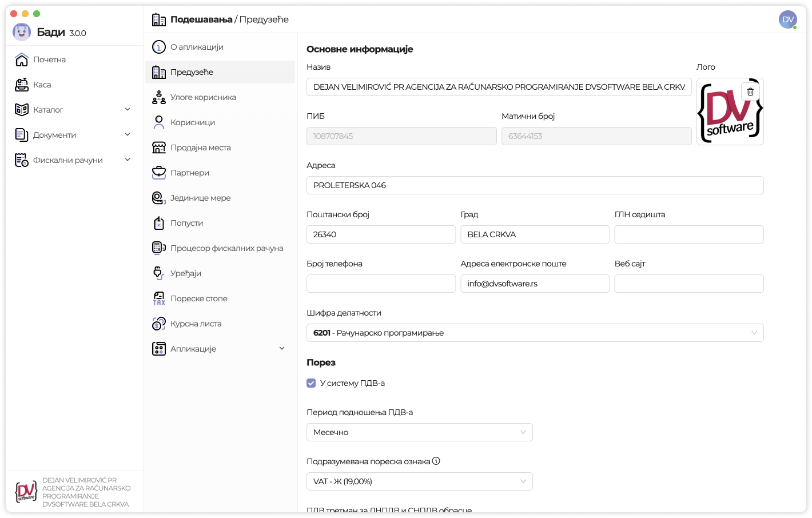Select Продајна места settings item
The height and width of the screenshot is (518, 812).
(220, 148)
